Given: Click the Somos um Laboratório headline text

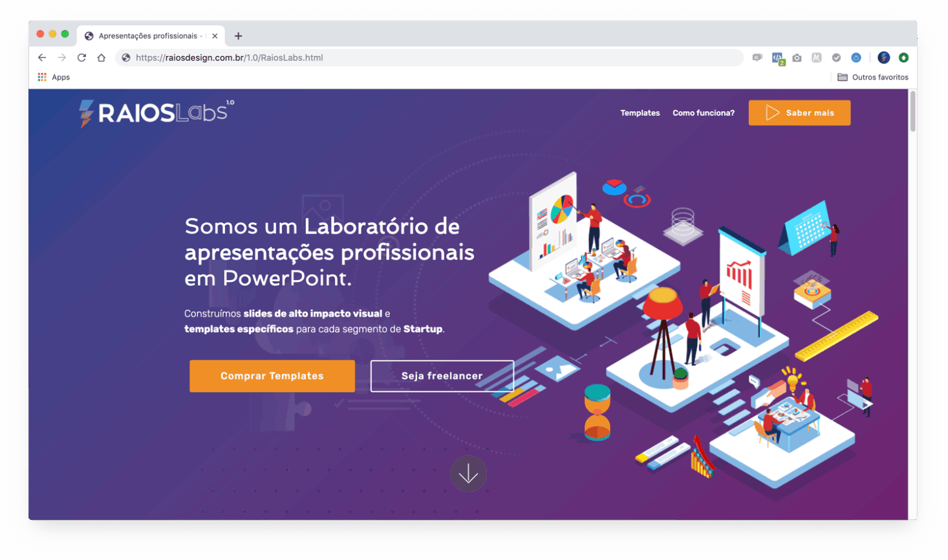Looking at the screenshot, I should [x=329, y=252].
